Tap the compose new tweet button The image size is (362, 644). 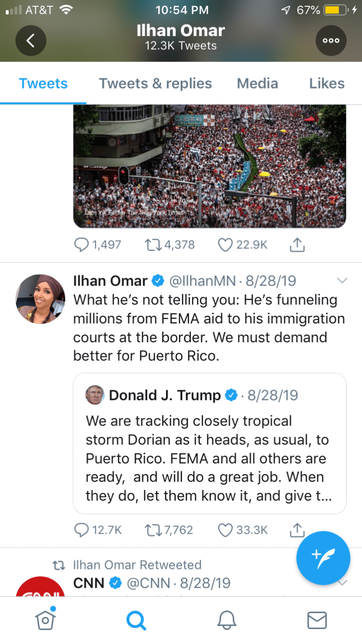[x=323, y=558]
